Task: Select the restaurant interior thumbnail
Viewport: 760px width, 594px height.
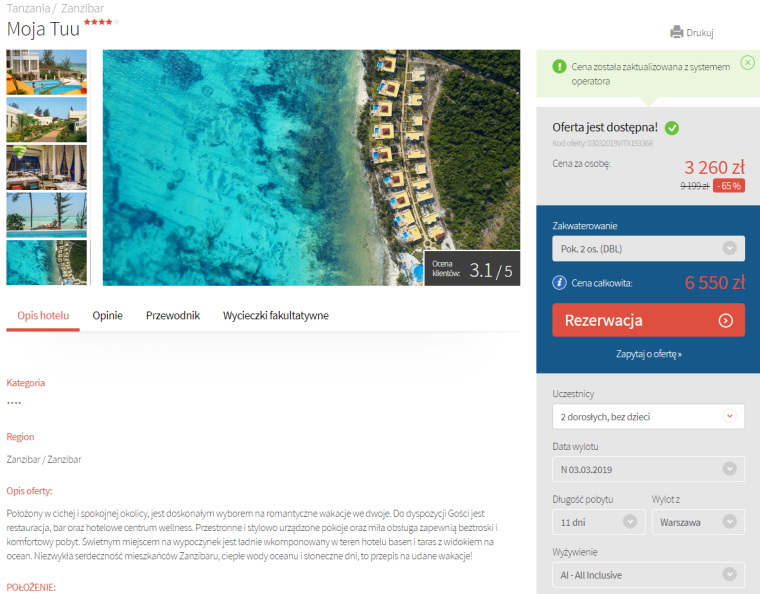Action: click(x=47, y=167)
